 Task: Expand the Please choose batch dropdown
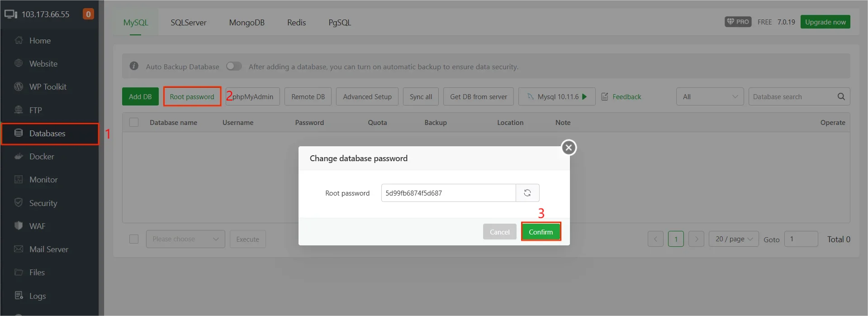(x=185, y=239)
